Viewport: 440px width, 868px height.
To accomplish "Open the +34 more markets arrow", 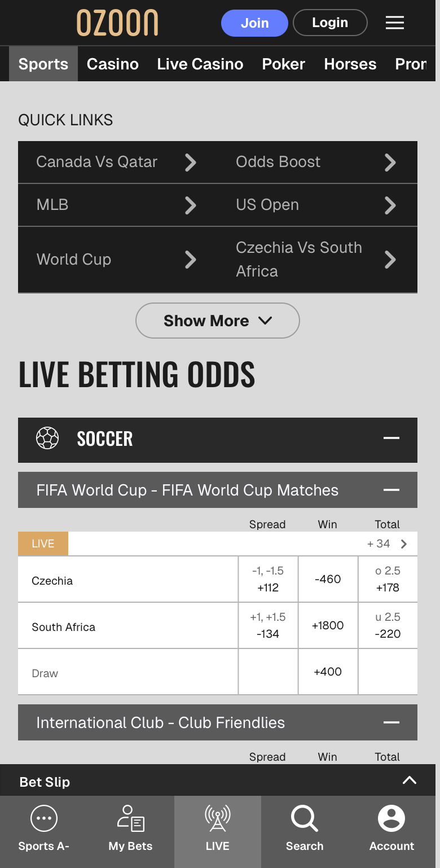I will click(403, 544).
